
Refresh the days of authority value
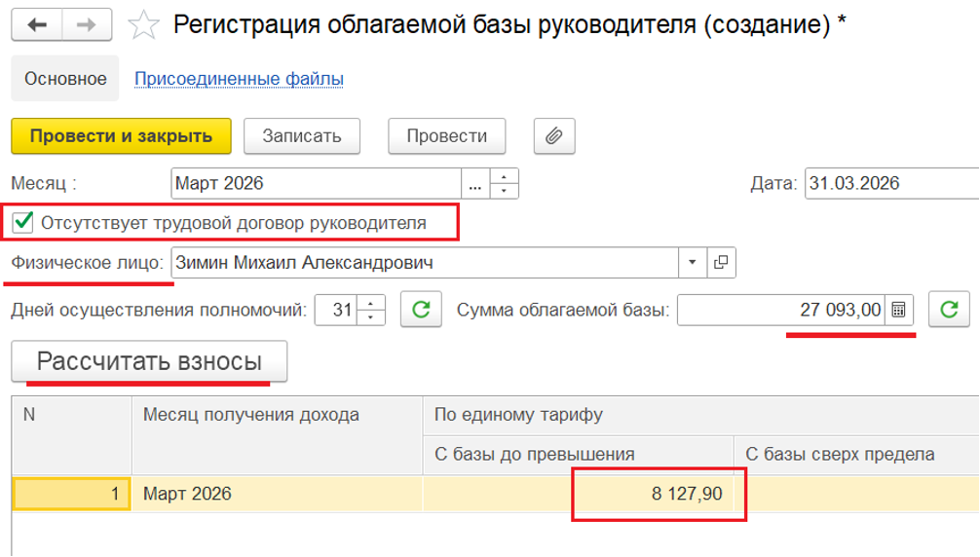click(x=421, y=311)
